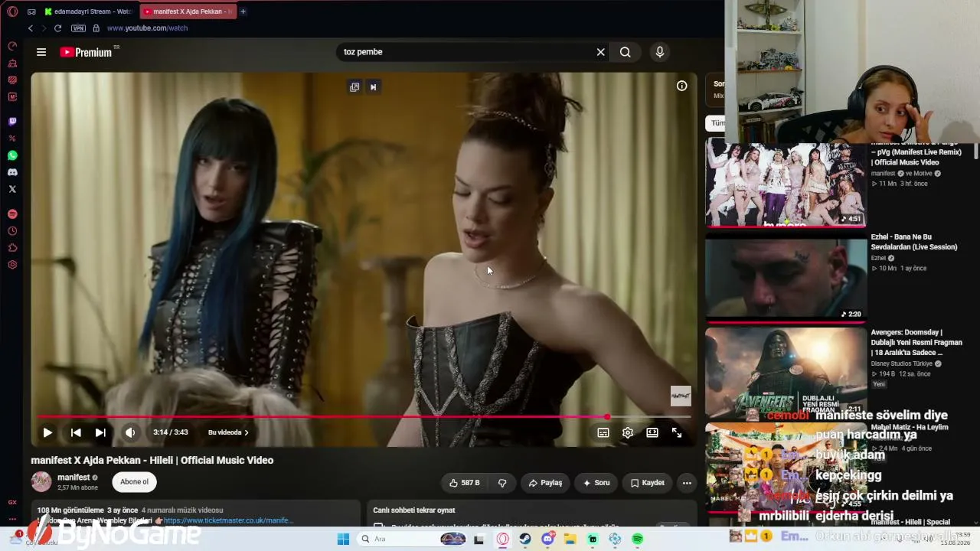Open Windows Start menu
This screenshot has width=980, height=551.
[x=343, y=539]
